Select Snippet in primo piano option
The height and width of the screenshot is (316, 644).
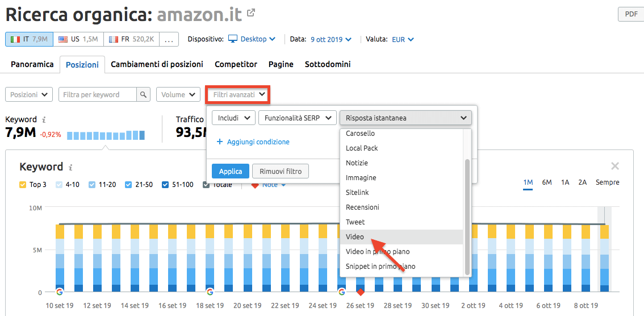tap(402, 267)
